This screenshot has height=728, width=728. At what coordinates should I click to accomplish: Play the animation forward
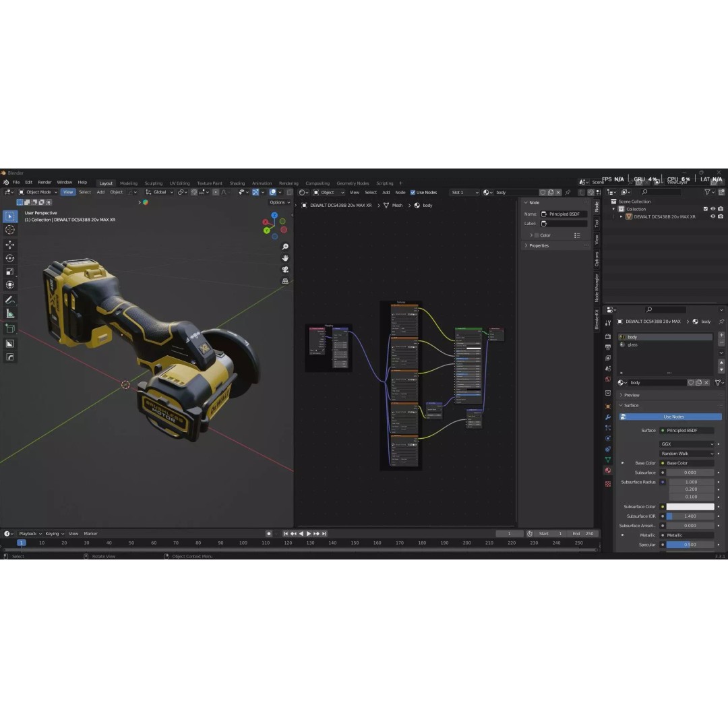tap(309, 534)
